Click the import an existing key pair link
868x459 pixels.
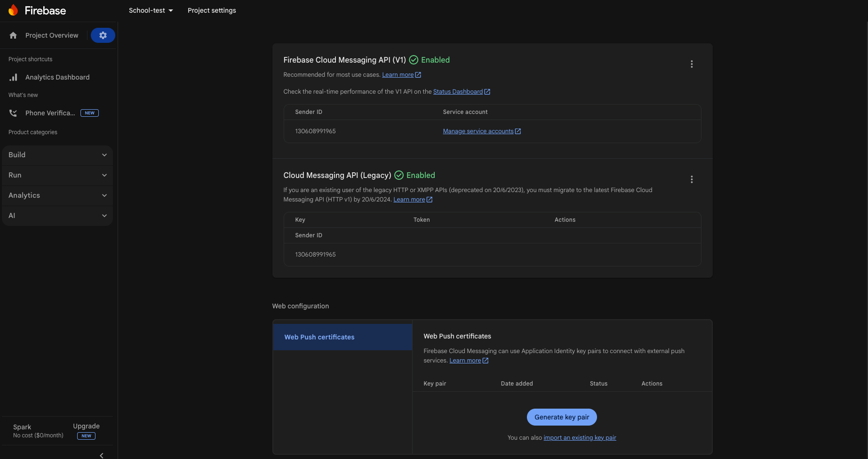(580, 437)
